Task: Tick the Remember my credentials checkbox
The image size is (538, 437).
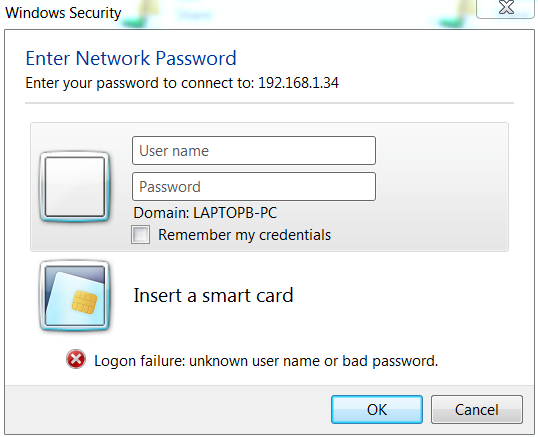Action: pos(140,235)
